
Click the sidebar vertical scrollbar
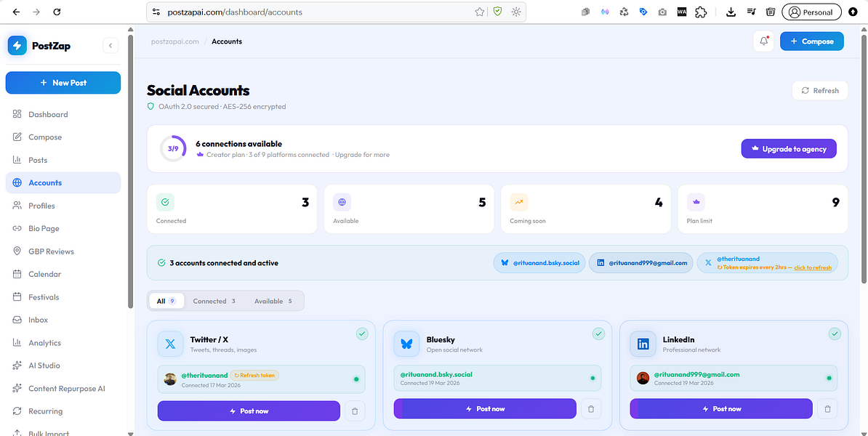130,171
